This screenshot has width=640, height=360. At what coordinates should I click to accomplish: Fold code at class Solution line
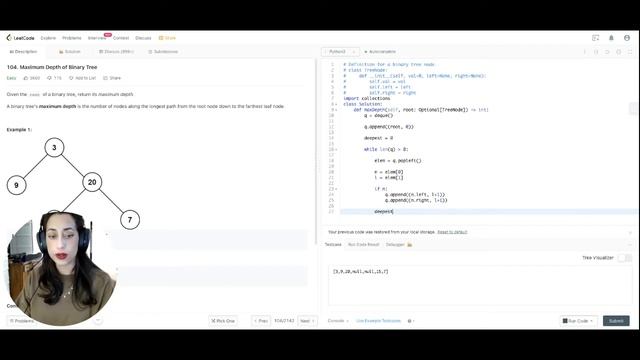[x=336, y=104]
